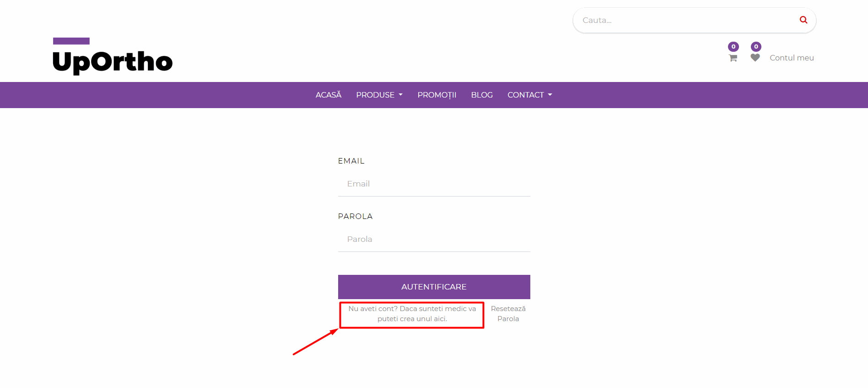This screenshot has width=868, height=388.
Task: Click the UpOrtho logo
Action: click(x=113, y=56)
